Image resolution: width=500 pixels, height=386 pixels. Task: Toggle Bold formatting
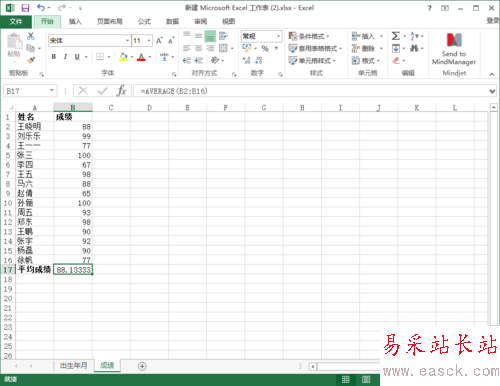pos(54,57)
